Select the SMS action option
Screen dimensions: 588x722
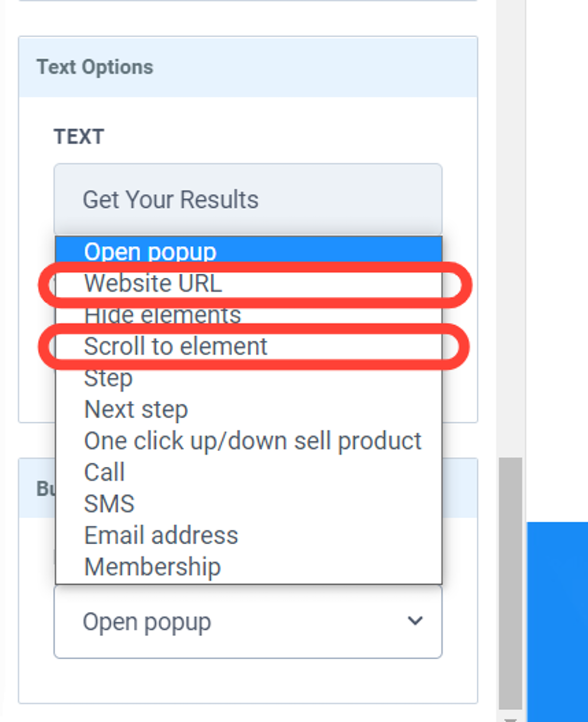109,504
